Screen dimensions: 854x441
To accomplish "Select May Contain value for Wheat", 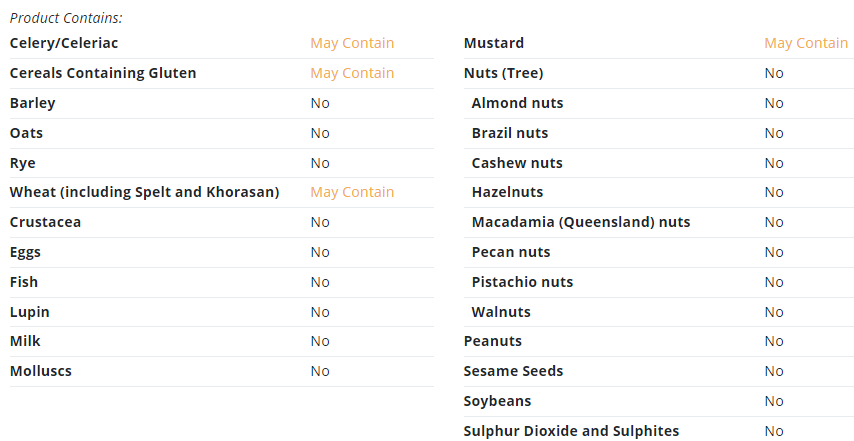I will 352,192.
